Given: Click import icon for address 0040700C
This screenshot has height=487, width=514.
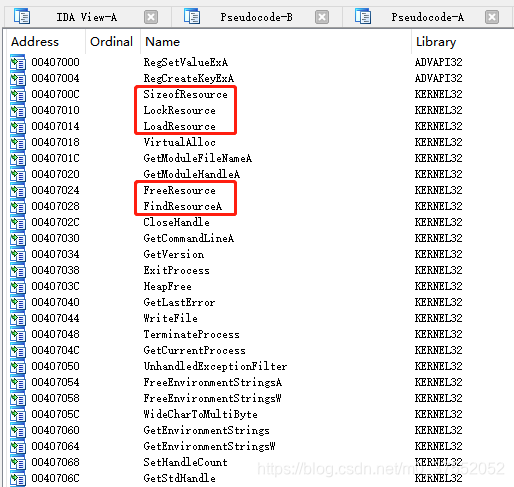Looking at the screenshot, I should [18, 94].
